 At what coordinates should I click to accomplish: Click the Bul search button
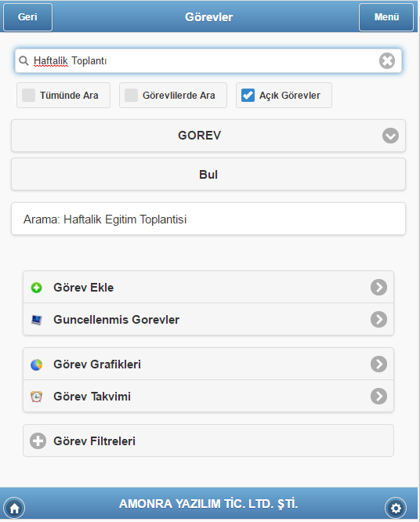[208, 175]
